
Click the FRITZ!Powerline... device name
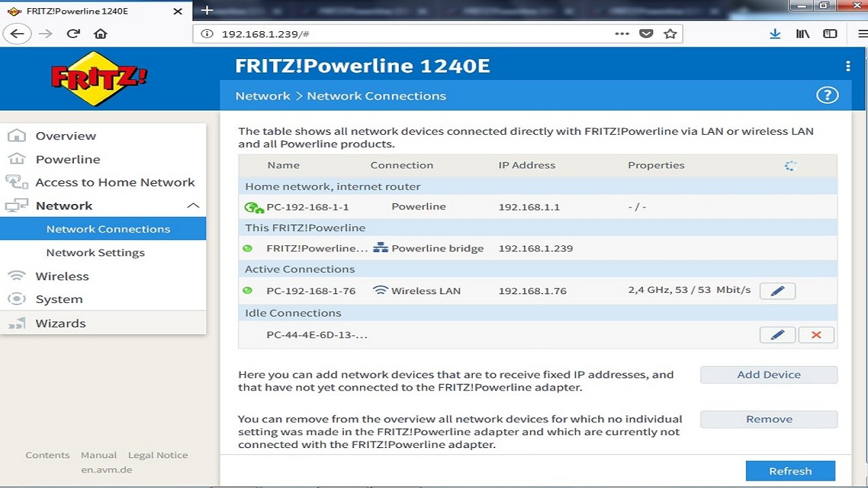coord(317,248)
